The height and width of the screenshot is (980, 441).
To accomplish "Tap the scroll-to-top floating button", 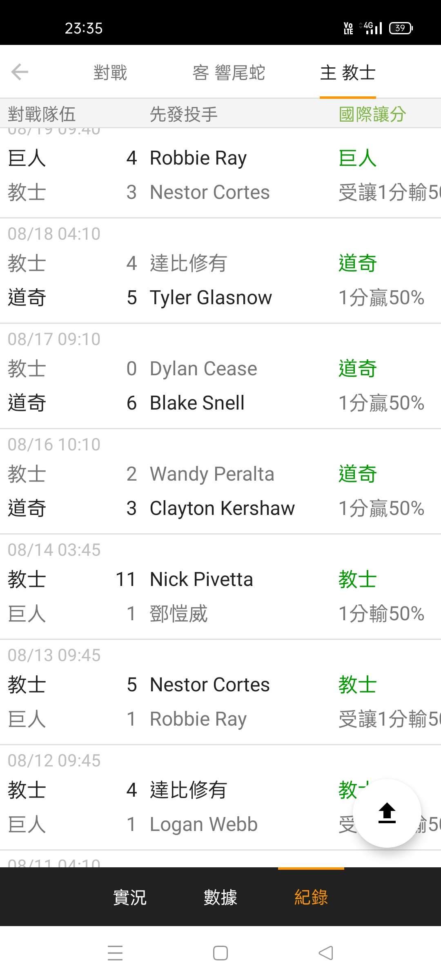I will [387, 813].
